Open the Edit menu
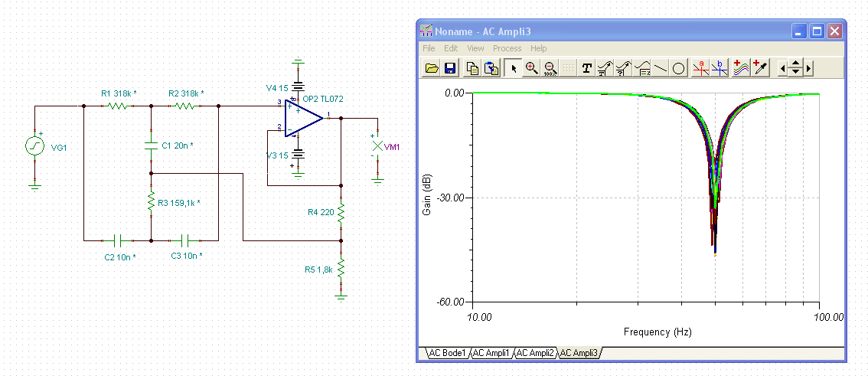Screen dimensions: 868x379 click(x=451, y=48)
